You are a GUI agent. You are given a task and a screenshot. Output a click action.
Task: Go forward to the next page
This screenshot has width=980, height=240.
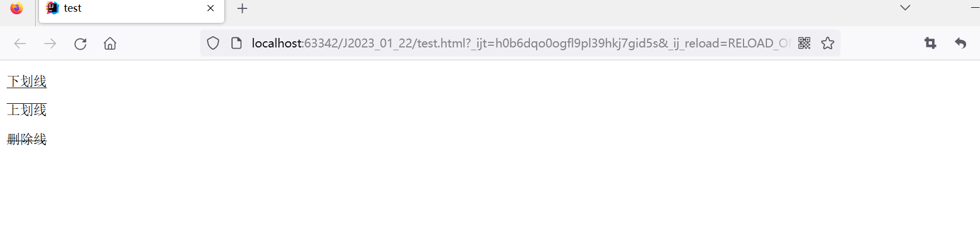[x=50, y=44]
